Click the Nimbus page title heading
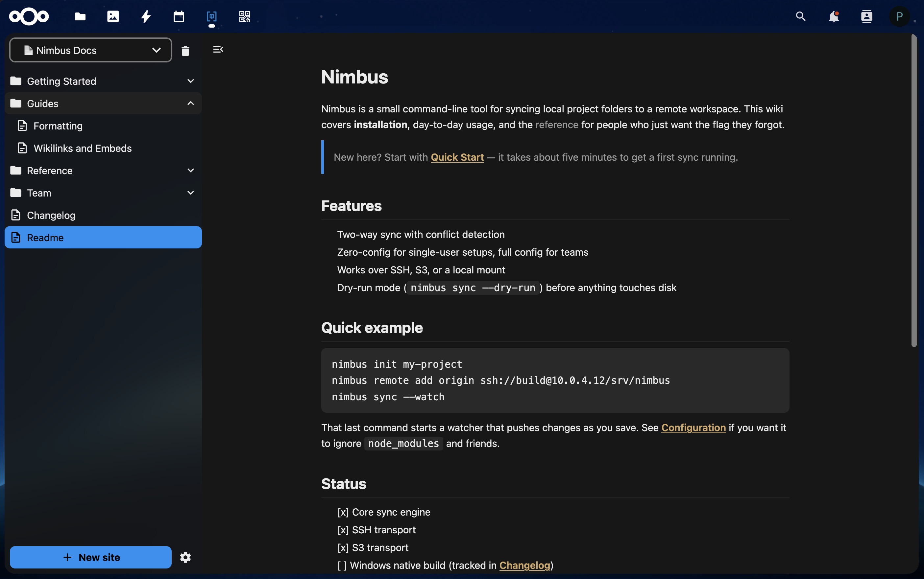 point(355,77)
